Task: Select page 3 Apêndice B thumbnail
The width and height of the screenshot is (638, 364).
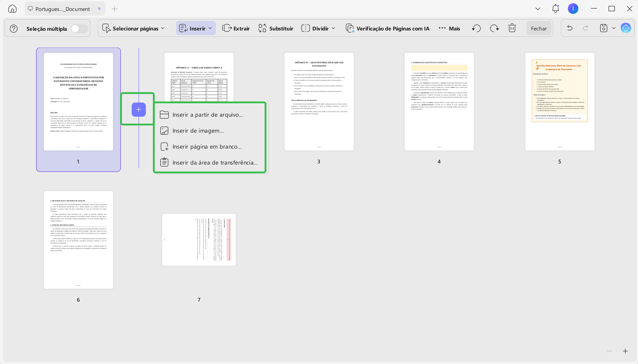Action: tap(319, 102)
